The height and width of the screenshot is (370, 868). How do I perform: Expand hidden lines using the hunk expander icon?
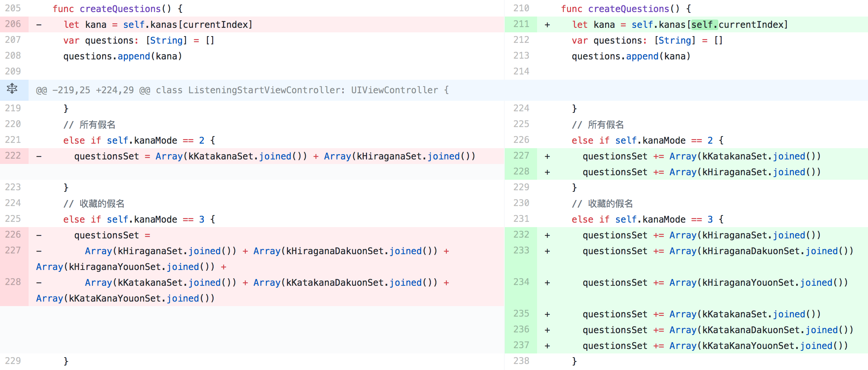click(12, 89)
